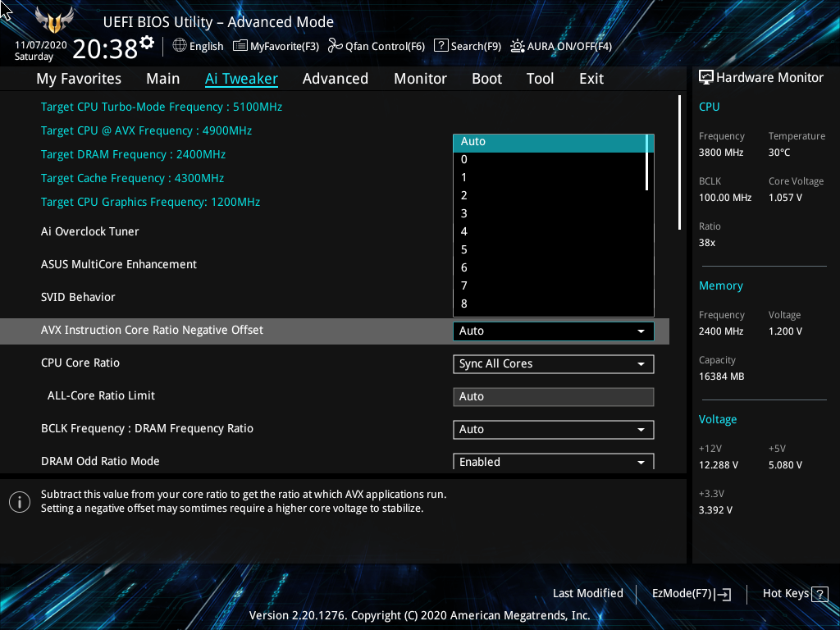
Task: Open Qfan Control fan icon
Action: click(336, 46)
